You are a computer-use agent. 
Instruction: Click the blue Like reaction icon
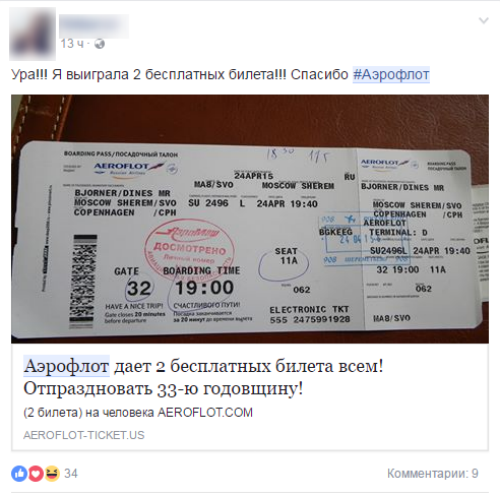tap(19, 473)
